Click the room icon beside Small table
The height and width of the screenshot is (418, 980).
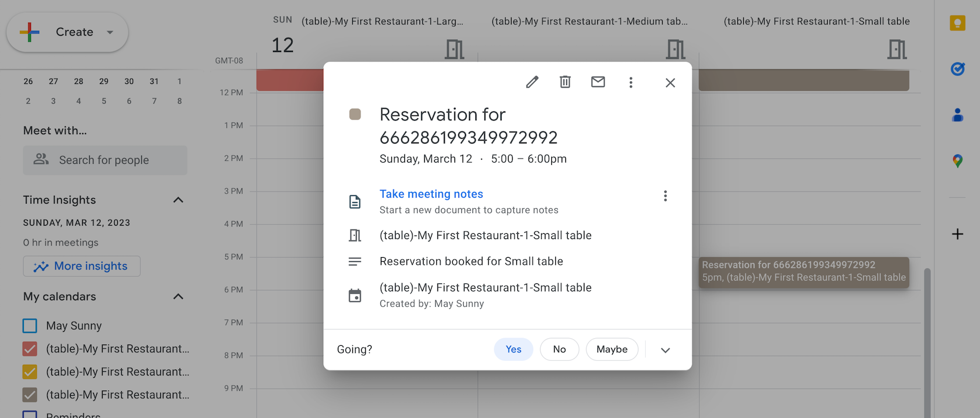pyautogui.click(x=355, y=236)
